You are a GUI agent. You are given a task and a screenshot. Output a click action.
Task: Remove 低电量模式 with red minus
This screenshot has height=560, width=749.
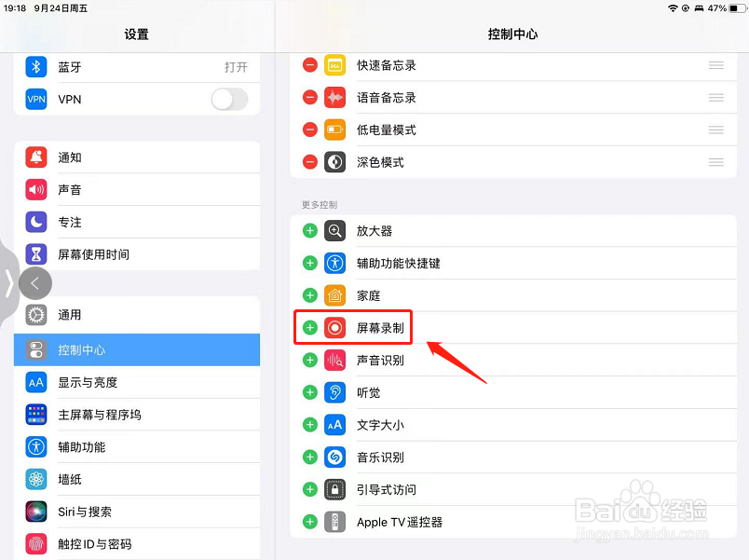point(310,130)
